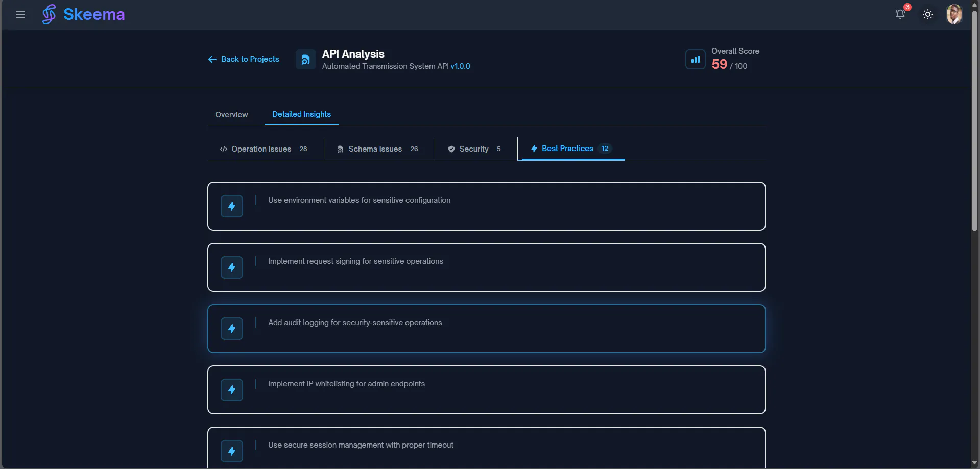This screenshot has width=980, height=469.
Task: Click the Operation Issues count 28
Action: pyautogui.click(x=303, y=149)
